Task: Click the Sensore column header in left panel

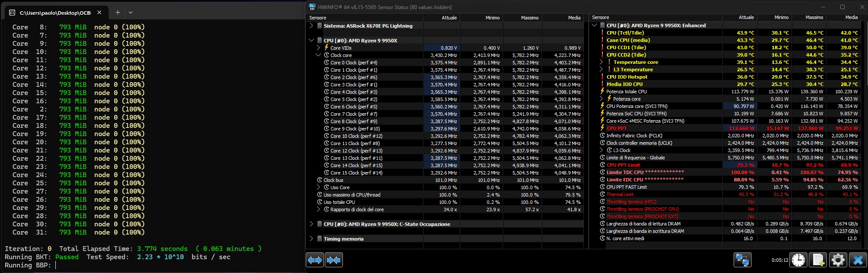Action: [365, 18]
